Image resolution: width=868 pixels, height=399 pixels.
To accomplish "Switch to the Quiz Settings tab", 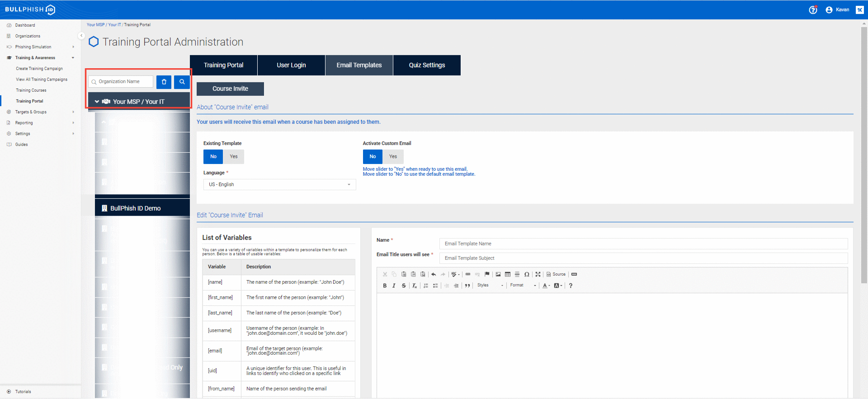I will coord(427,65).
